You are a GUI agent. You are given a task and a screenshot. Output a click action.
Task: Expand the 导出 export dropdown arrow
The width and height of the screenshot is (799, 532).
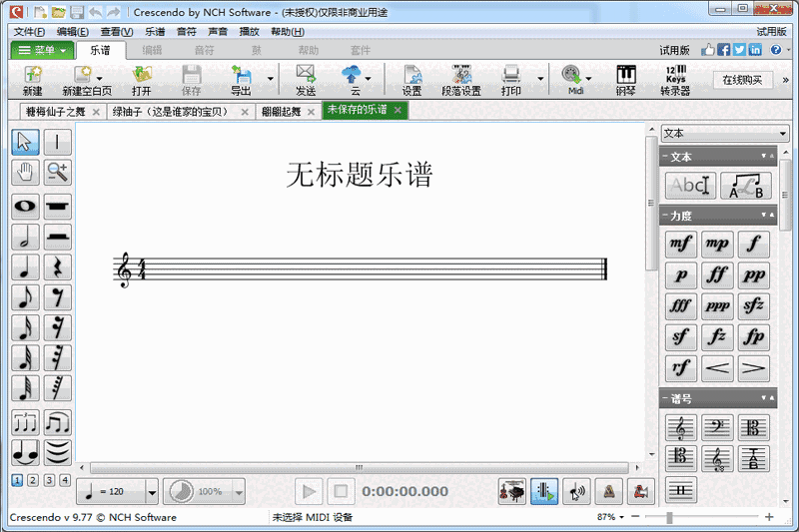(271, 79)
